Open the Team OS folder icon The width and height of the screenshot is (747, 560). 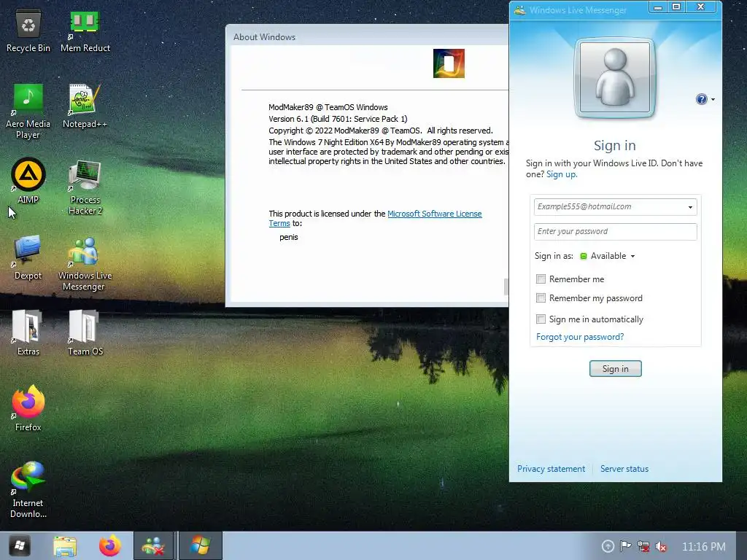[85, 332]
